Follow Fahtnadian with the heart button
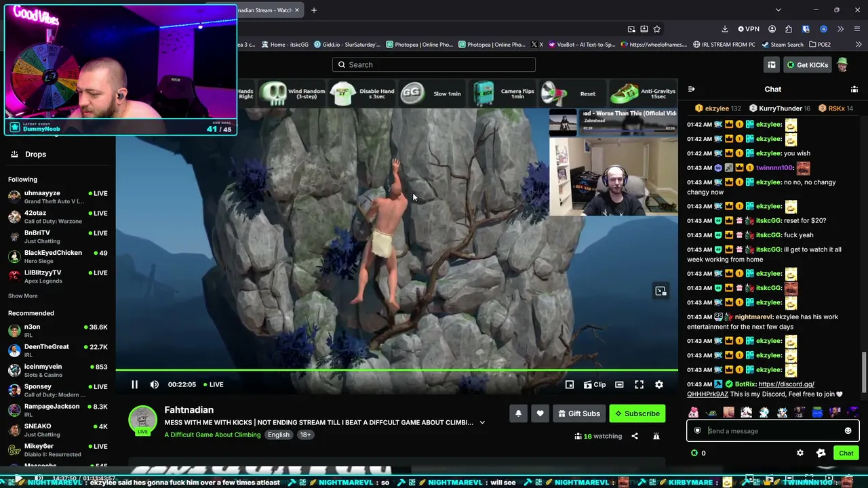 (x=540, y=413)
